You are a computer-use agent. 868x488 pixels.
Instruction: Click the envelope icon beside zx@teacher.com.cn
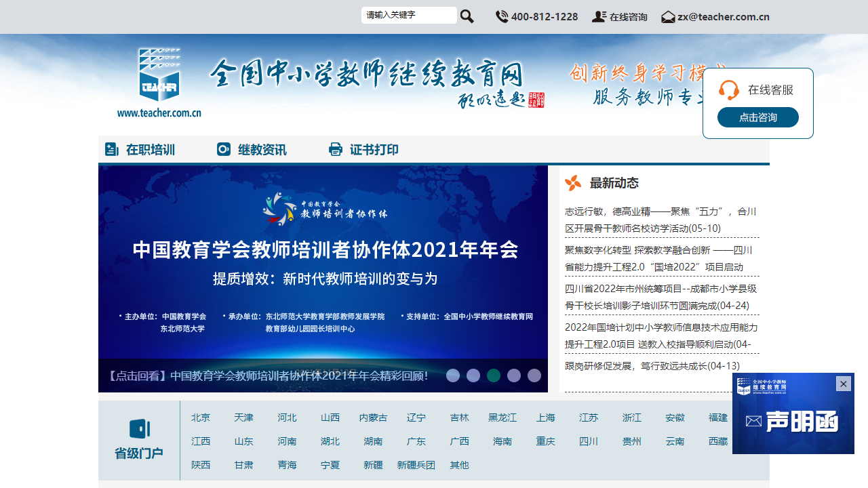[668, 16]
